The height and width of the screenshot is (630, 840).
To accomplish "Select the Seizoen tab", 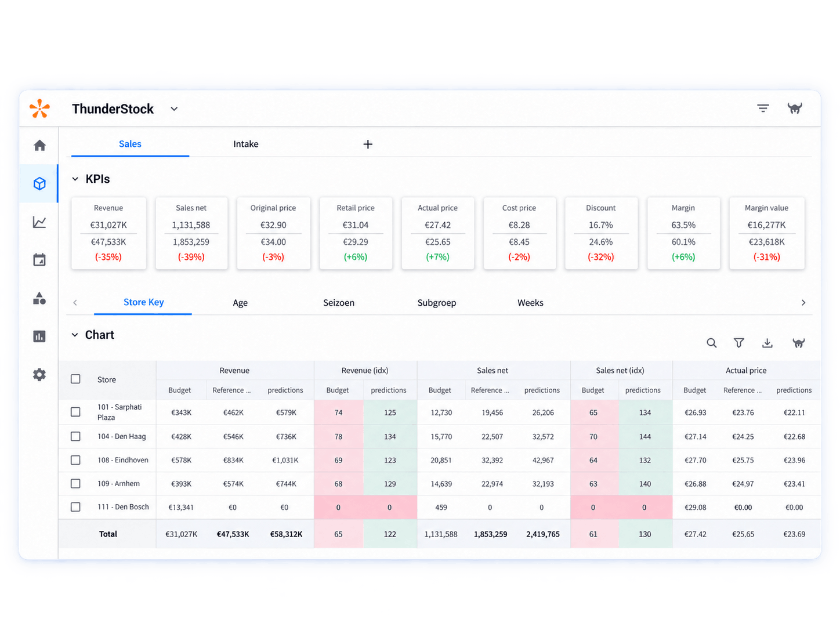I will tap(339, 303).
